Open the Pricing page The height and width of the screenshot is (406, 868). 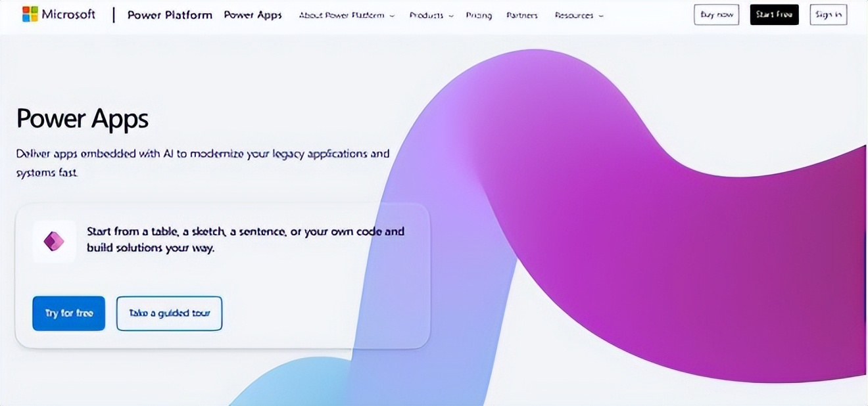pos(479,15)
